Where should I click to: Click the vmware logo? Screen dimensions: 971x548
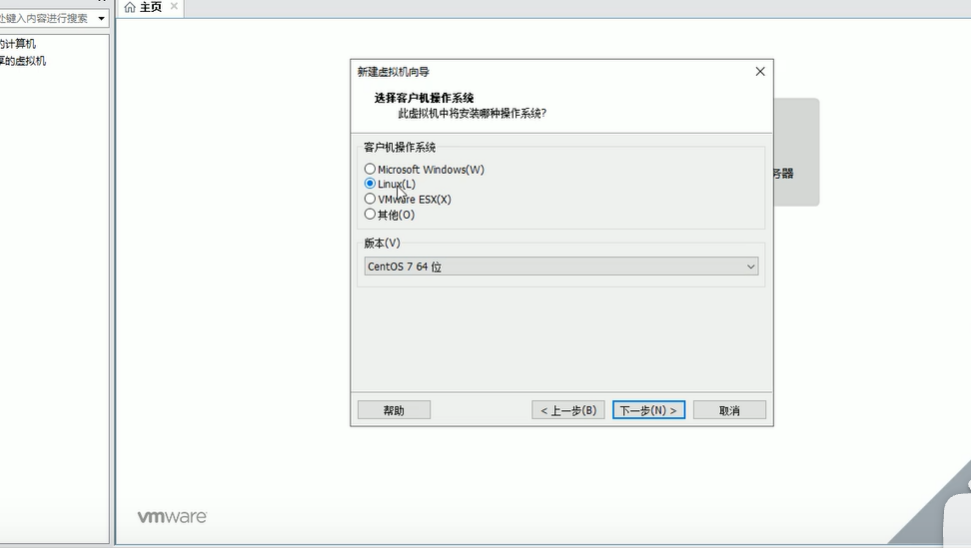(172, 517)
